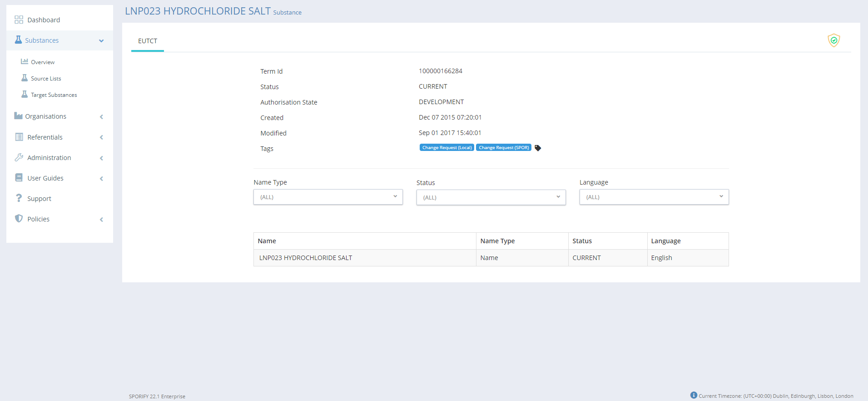Image resolution: width=868 pixels, height=401 pixels.
Task: Expand the User Guides menu arrow
Action: 101,179
